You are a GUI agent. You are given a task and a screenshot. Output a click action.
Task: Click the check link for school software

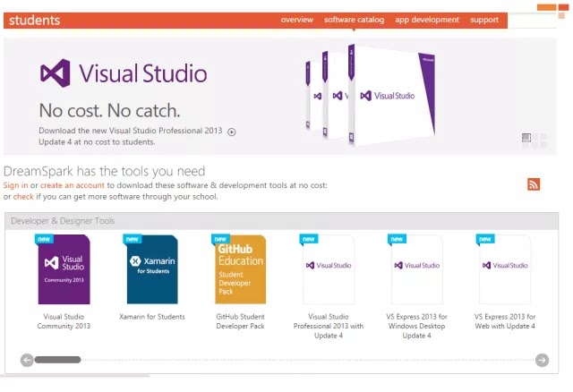click(23, 197)
